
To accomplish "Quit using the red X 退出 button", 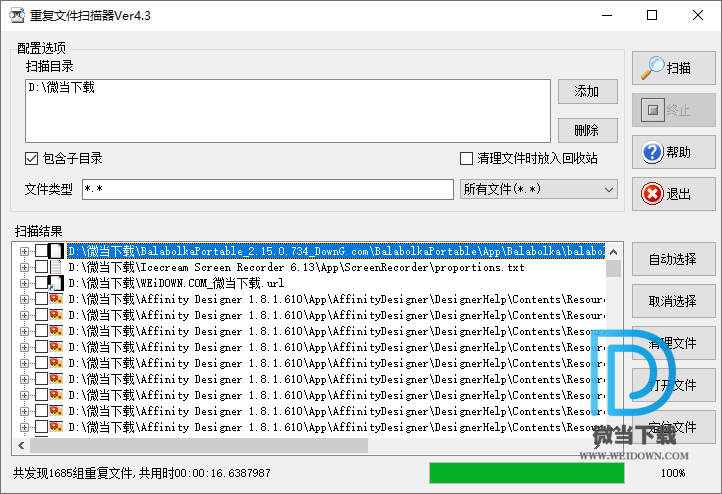I will (673, 194).
